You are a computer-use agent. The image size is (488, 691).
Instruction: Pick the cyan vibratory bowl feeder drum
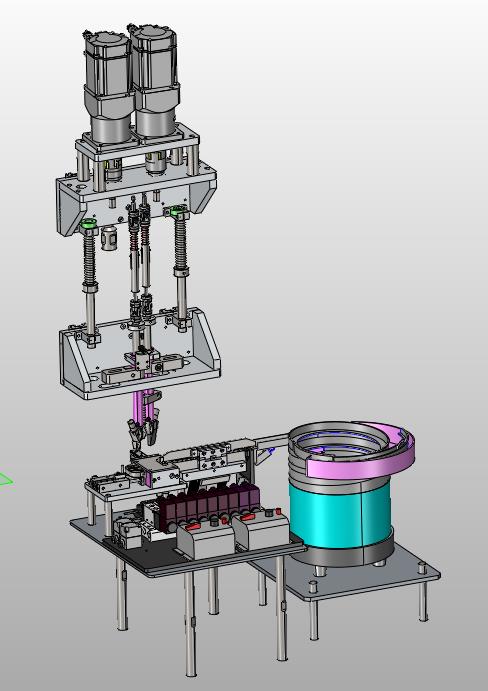pyautogui.click(x=339, y=513)
